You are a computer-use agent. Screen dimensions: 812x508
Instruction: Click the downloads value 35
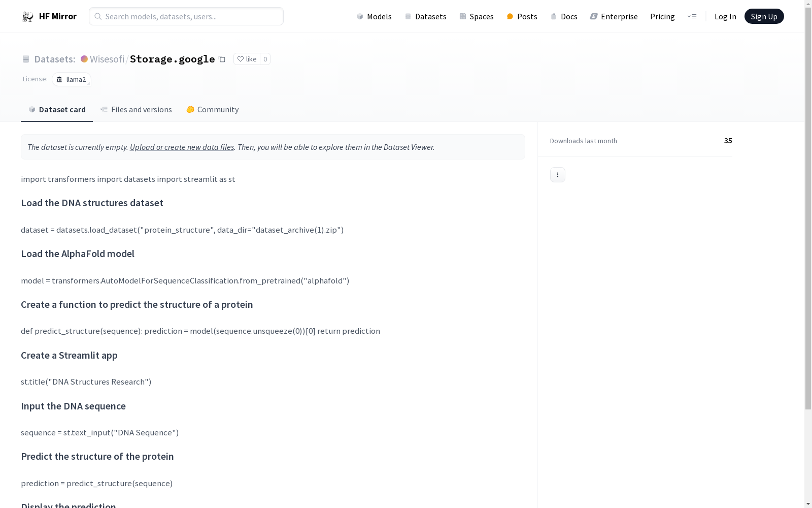click(728, 141)
